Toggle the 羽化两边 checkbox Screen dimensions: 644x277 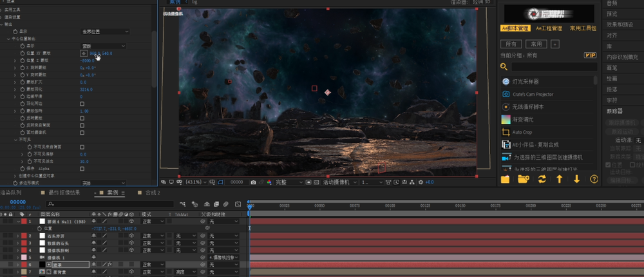(x=82, y=104)
